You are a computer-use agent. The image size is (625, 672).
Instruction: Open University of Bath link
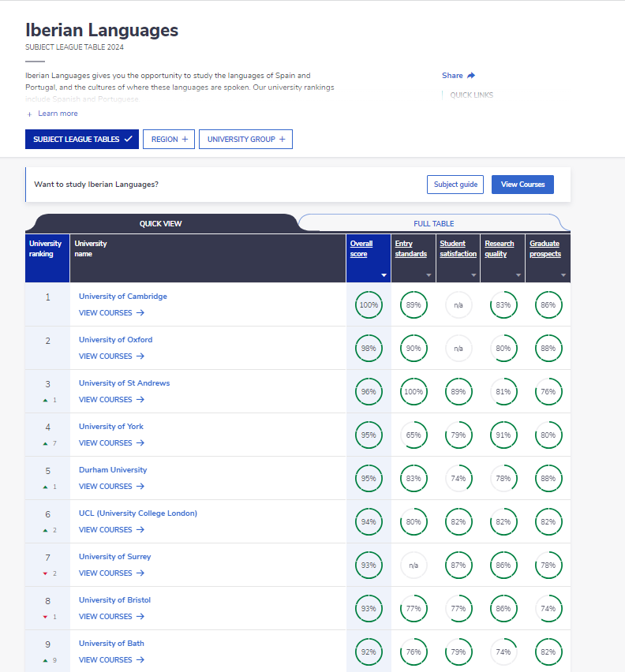pos(111,643)
